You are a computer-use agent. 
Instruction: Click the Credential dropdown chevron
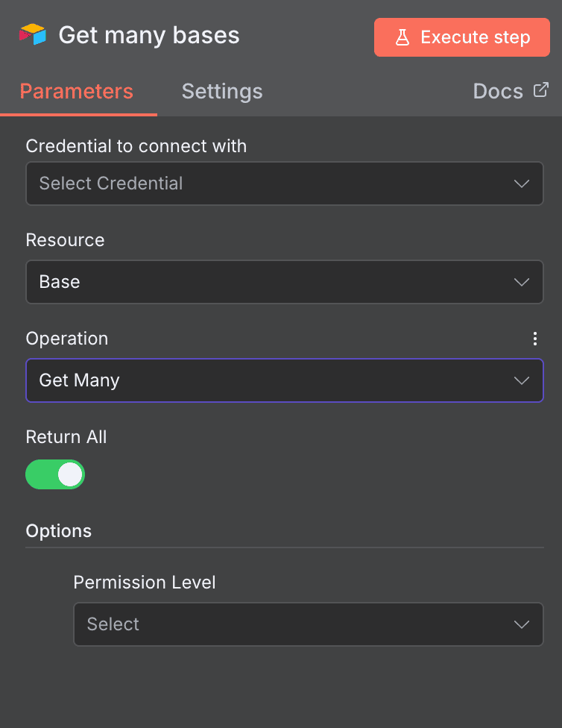(x=521, y=183)
